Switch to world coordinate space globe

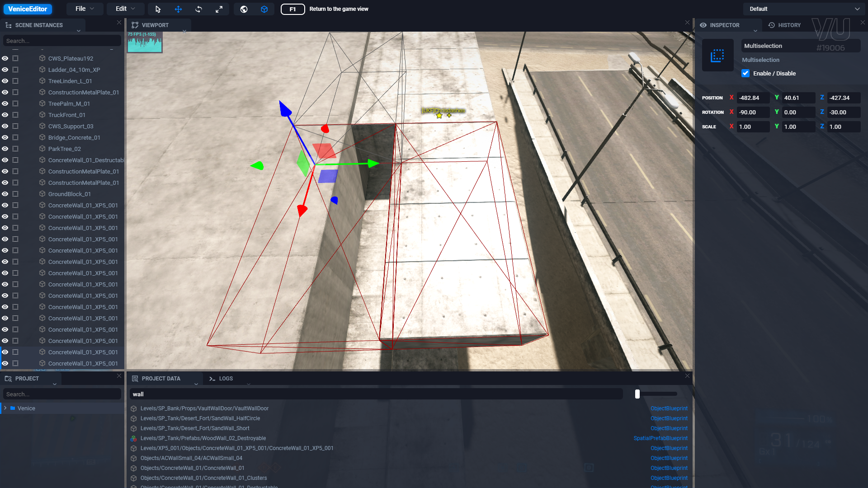tap(244, 9)
